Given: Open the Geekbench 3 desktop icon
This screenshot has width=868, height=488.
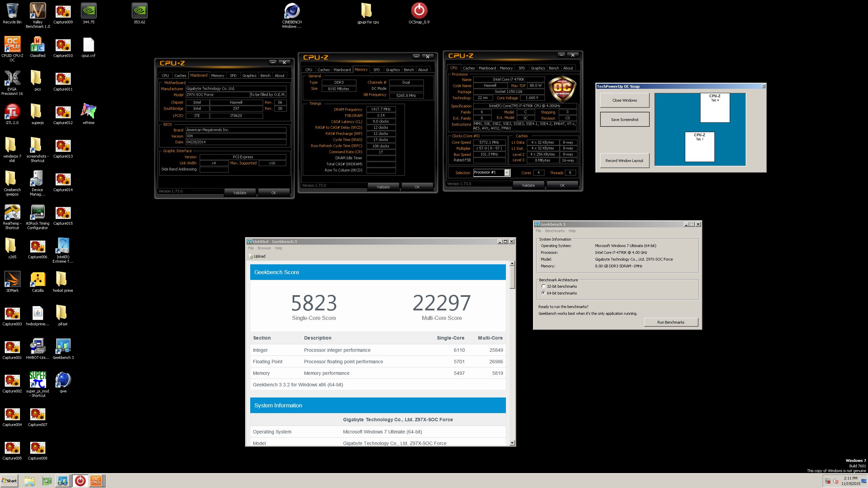Looking at the screenshot, I should [63, 349].
